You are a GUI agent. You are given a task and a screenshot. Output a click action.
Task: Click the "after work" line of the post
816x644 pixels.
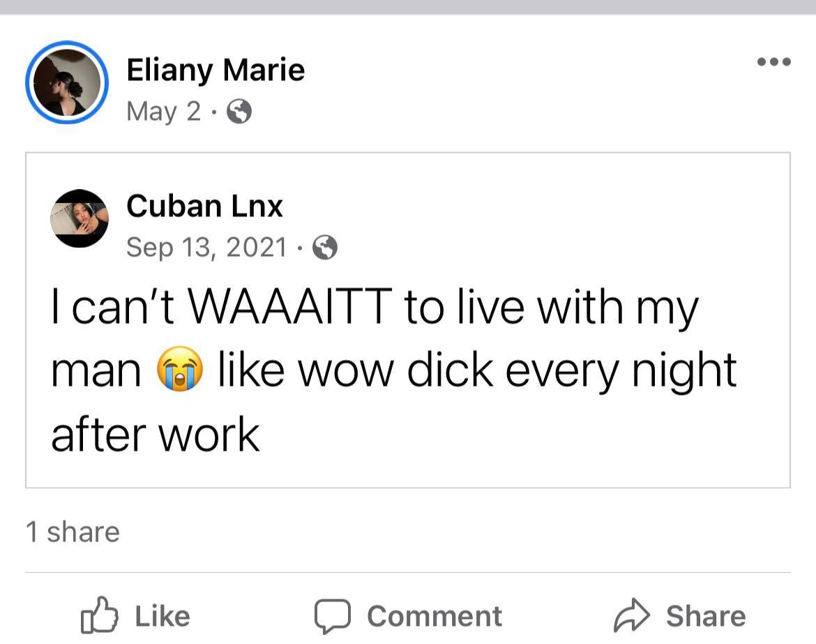coord(156,435)
